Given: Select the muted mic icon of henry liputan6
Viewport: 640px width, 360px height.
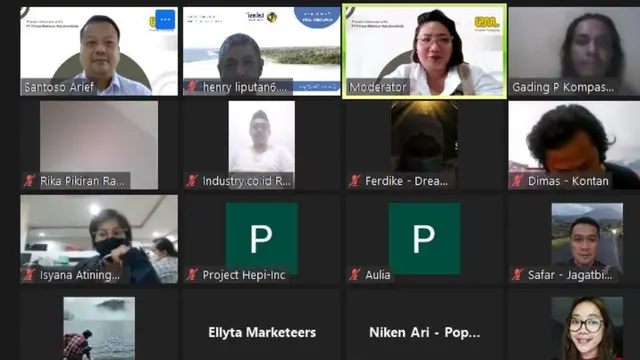Looking at the screenshot, I should (x=191, y=87).
